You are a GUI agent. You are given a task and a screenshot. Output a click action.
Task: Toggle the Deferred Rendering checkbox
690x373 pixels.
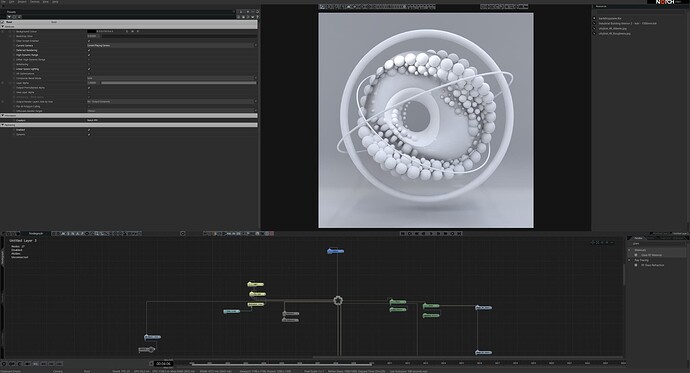click(89, 50)
